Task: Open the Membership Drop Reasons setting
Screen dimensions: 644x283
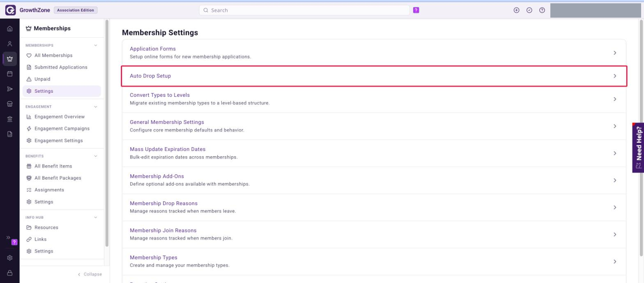Action: [374, 208]
